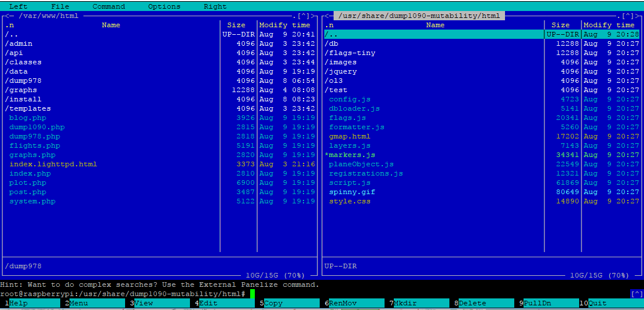Sort right panel by Size column
644x310 pixels.
pyautogui.click(x=561, y=25)
